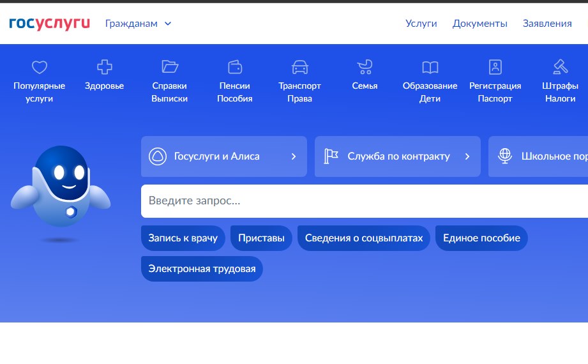Open Заявления in the top navigation
The height and width of the screenshot is (364, 588).
547,23
